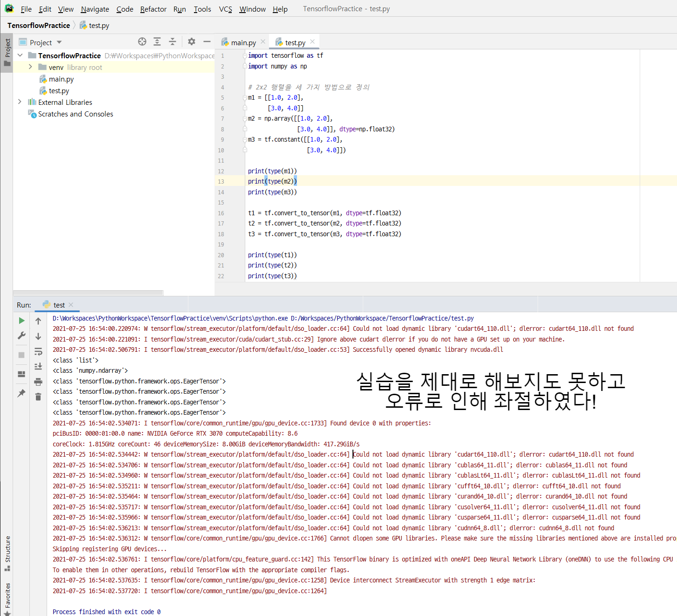Image resolution: width=677 pixels, height=616 pixels.
Task: Click the Down the Stack Trace arrow
Action: pyautogui.click(x=38, y=336)
